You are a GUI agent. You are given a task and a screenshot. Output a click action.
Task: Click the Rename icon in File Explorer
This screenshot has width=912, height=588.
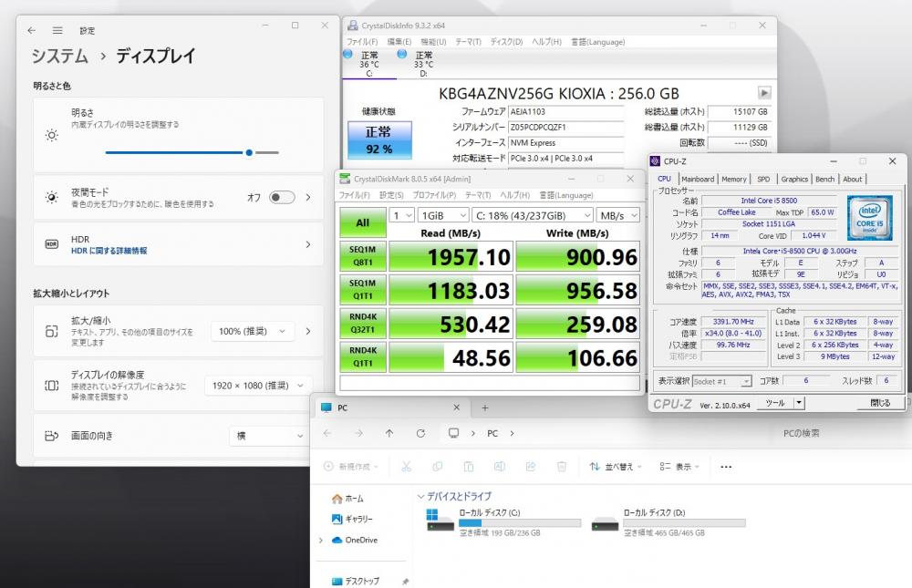pos(499,467)
